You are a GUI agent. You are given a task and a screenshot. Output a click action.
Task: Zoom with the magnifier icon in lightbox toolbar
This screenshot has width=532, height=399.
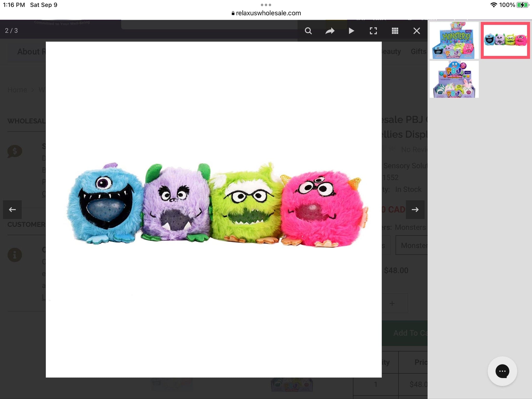308,31
